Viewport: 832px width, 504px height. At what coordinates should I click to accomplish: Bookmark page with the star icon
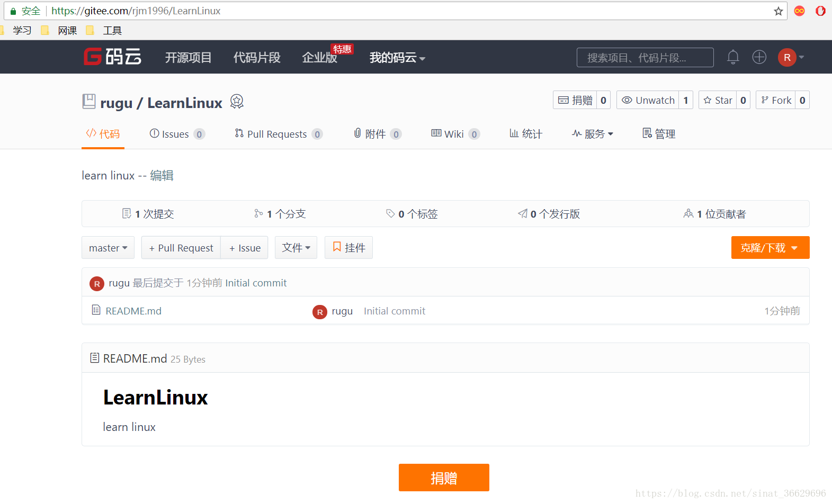tap(778, 11)
